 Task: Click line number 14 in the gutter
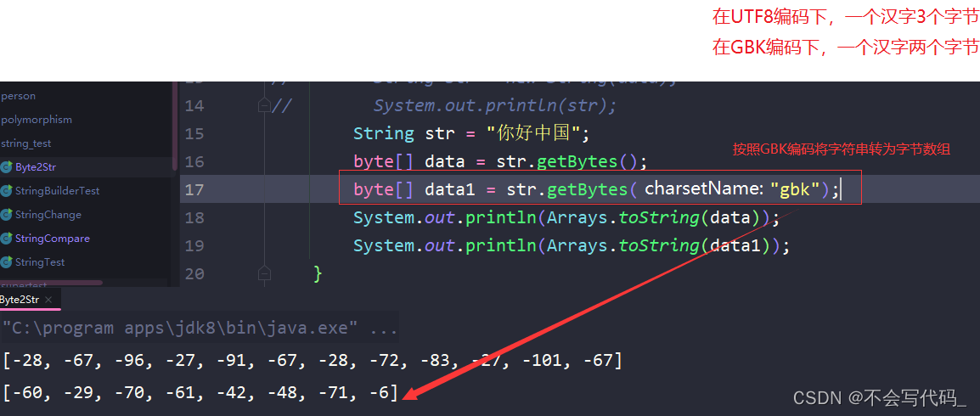[x=194, y=105]
